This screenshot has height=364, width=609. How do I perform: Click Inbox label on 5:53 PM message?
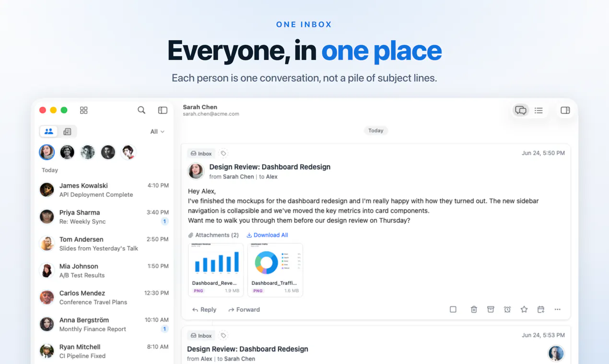click(201, 336)
